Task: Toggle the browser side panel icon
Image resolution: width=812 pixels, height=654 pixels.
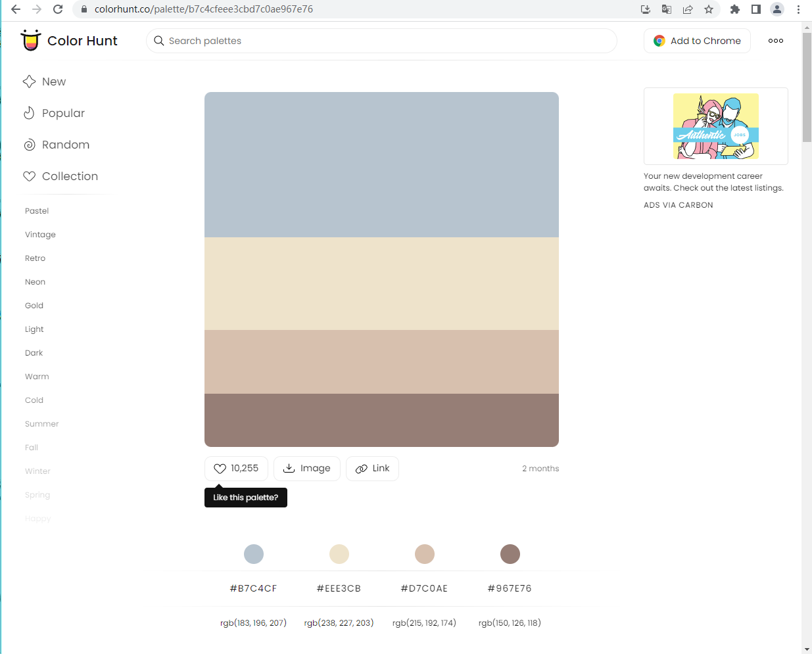Action: (756, 9)
